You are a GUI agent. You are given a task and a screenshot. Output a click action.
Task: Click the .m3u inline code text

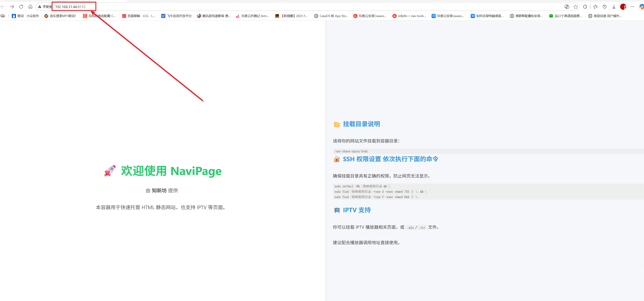tap(410, 228)
